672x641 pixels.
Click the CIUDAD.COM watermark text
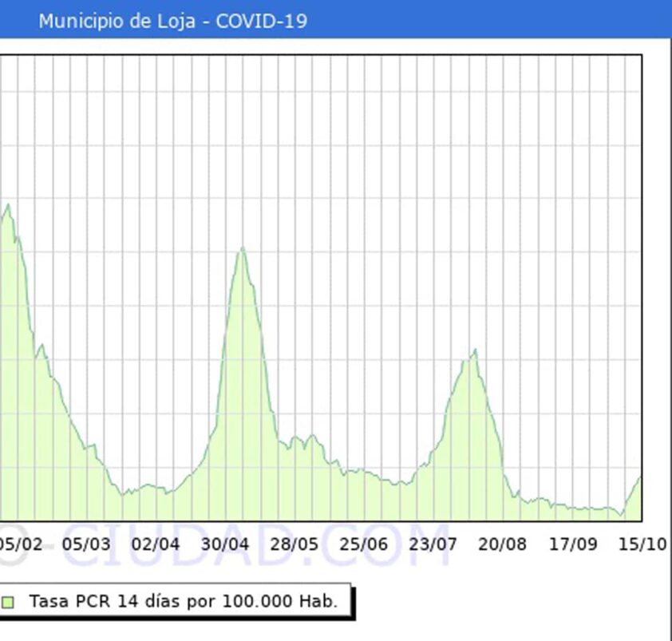(x=255, y=544)
